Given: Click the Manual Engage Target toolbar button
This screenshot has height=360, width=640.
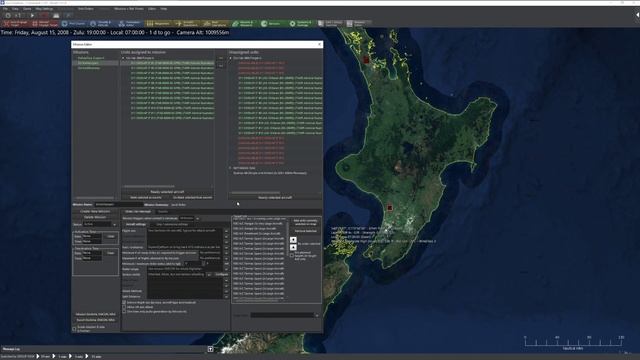Looking at the screenshot, I should click(x=44, y=24).
